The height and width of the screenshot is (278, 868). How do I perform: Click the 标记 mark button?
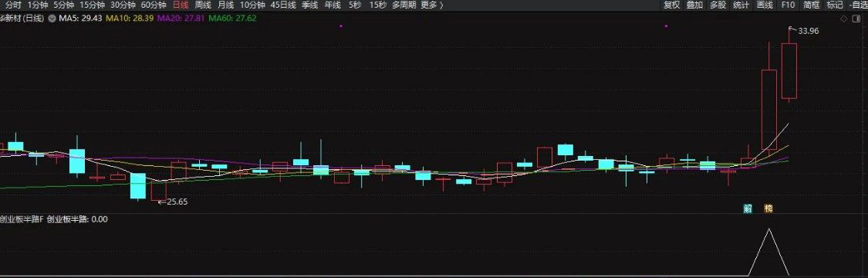coord(835,5)
